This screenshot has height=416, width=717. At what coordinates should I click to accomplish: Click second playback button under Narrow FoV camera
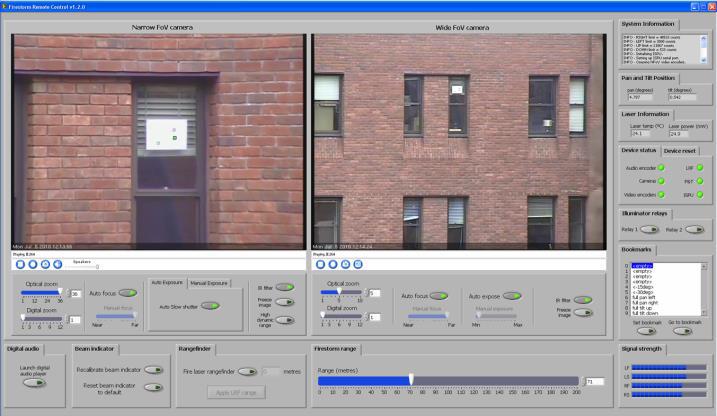click(32, 264)
